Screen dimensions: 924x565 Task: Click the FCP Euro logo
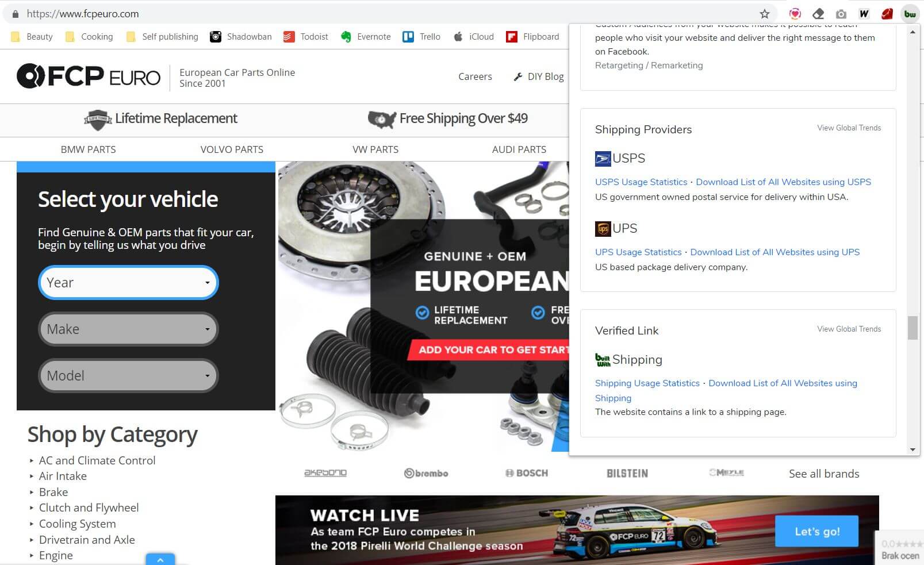tap(89, 76)
